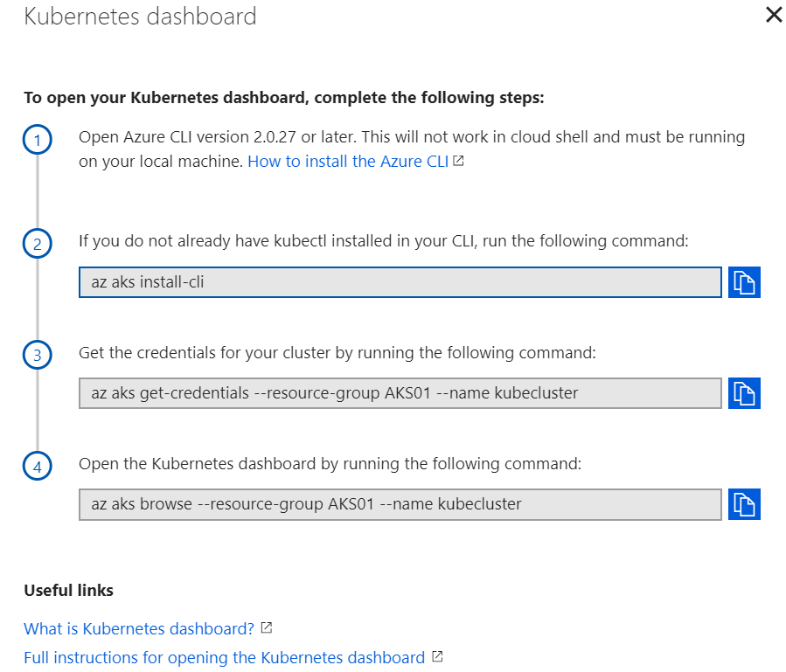
Task: Focus the 'az aks browse' command field
Action: 400,504
